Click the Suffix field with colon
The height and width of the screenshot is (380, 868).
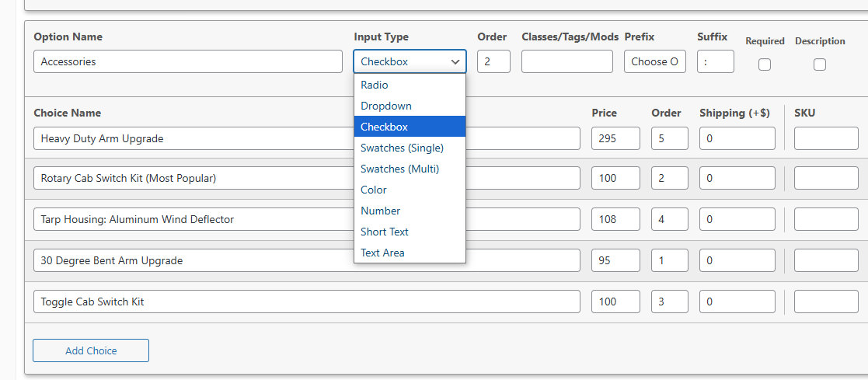pos(716,61)
